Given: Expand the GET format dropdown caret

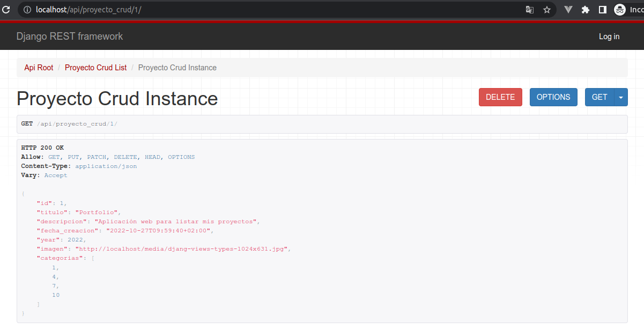Looking at the screenshot, I should click(x=621, y=97).
